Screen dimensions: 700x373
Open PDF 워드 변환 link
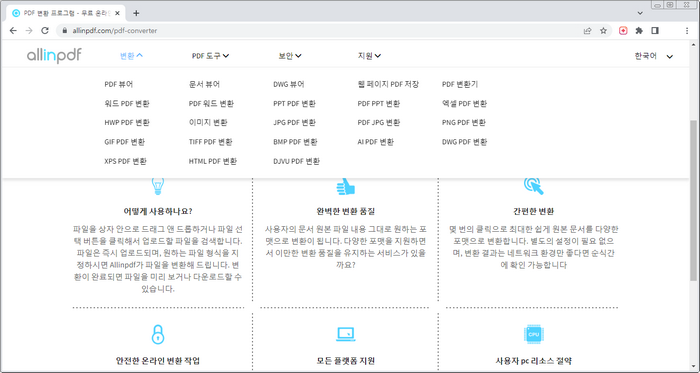coord(211,104)
